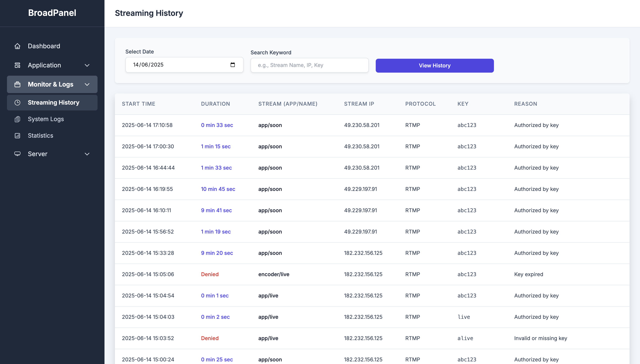Click the REASON column header
This screenshot has width=640, height=364.
click(526, 104)
